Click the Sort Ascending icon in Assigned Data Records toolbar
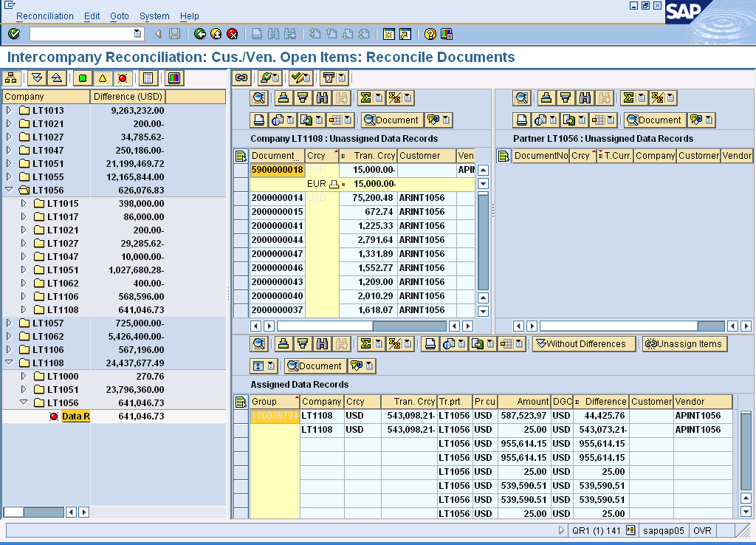This screenshot has width=756, height=545. point(283,344)
